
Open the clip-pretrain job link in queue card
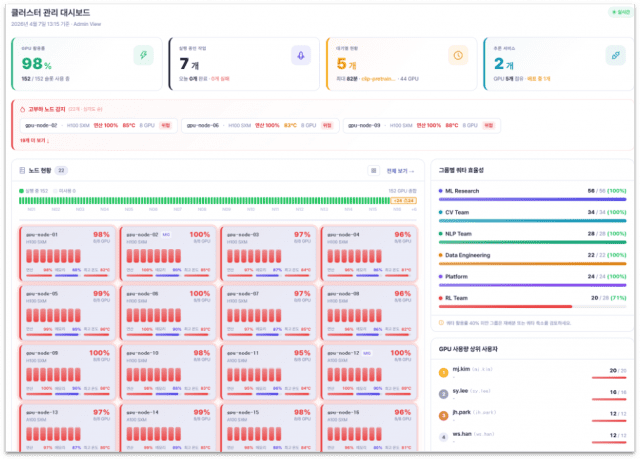pos(378,79)
